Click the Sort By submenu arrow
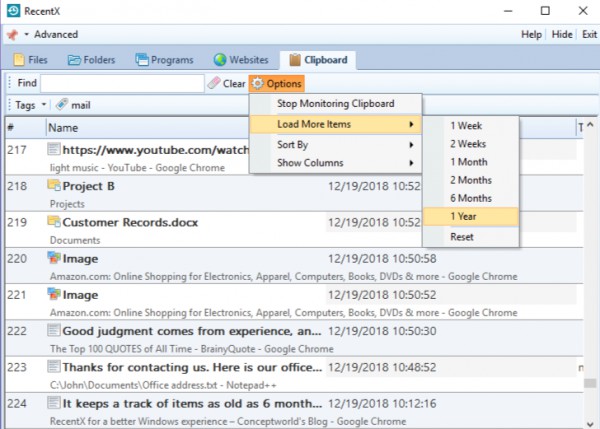Screen dimensions: 600x429 (x=411, y=145)
